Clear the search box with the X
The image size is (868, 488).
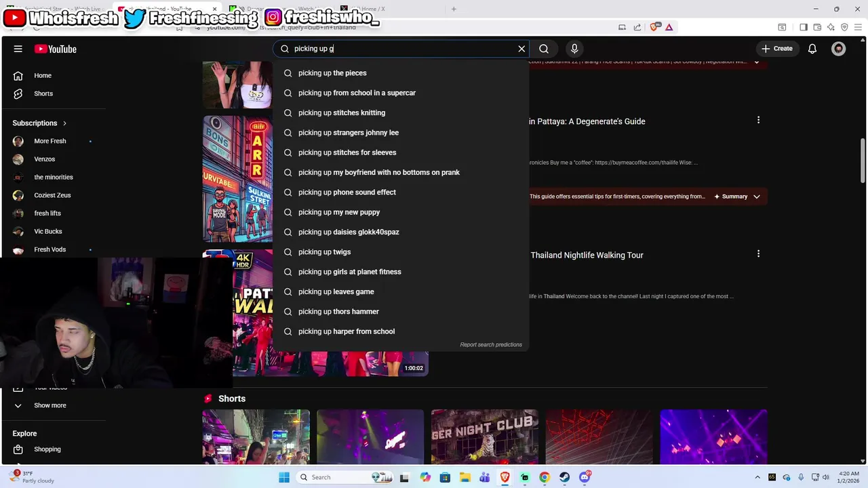coord(521,49)
